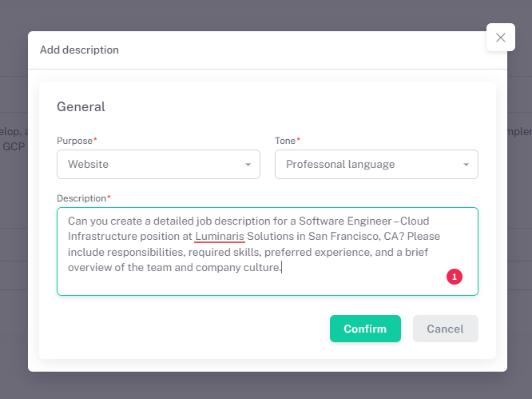The image size is (532, 399).
Task: Close the Add description dialog
Action: point(500,38)
